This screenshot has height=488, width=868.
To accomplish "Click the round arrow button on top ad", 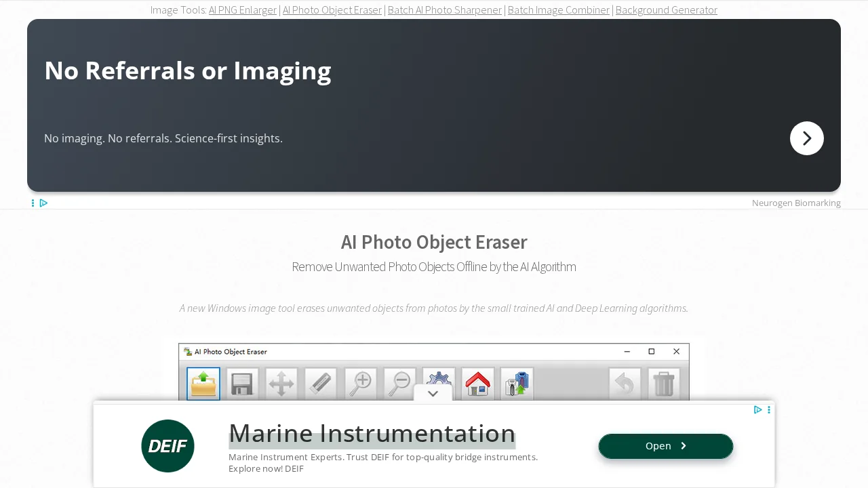I will 806,138.
